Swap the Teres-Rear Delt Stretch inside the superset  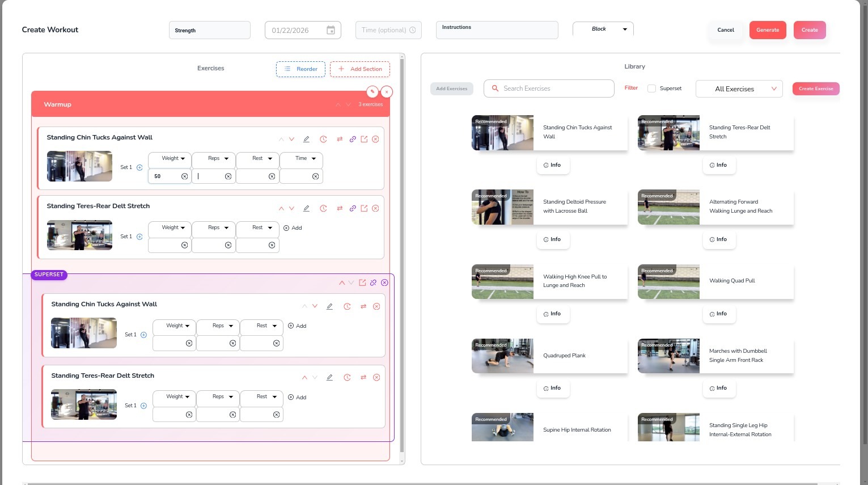(x=363, y=377)
